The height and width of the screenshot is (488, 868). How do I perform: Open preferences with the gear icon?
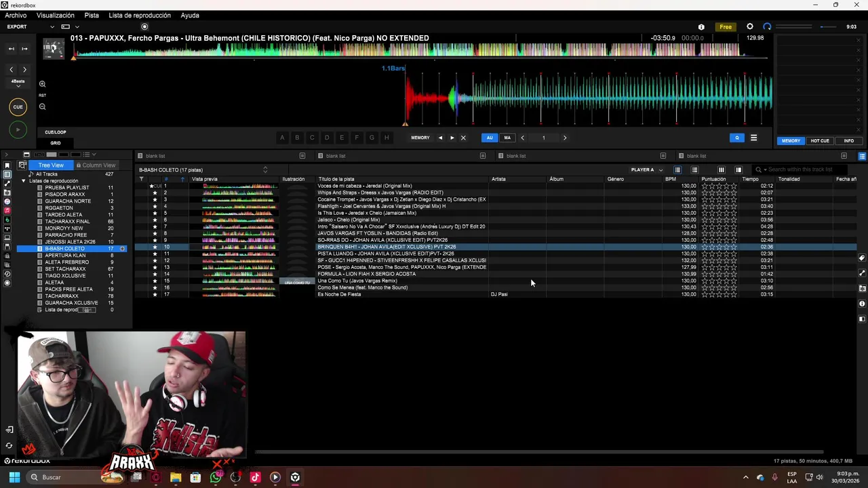point(749,26)
